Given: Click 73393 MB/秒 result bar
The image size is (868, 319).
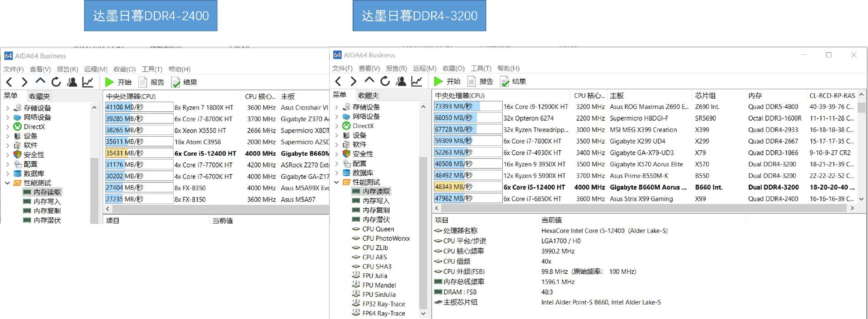Looking at the screenshot, I should click(467, 106).
